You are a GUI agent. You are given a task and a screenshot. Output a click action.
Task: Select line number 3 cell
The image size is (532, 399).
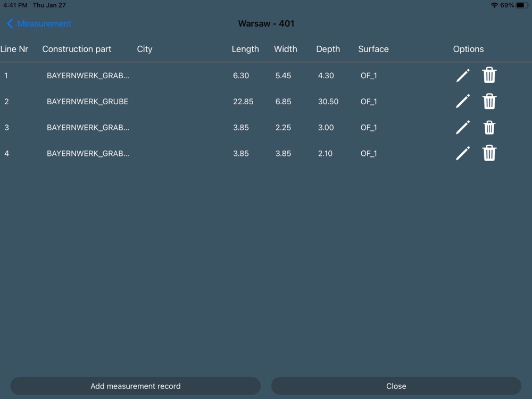pyautogui.click(x=6, y=128)
